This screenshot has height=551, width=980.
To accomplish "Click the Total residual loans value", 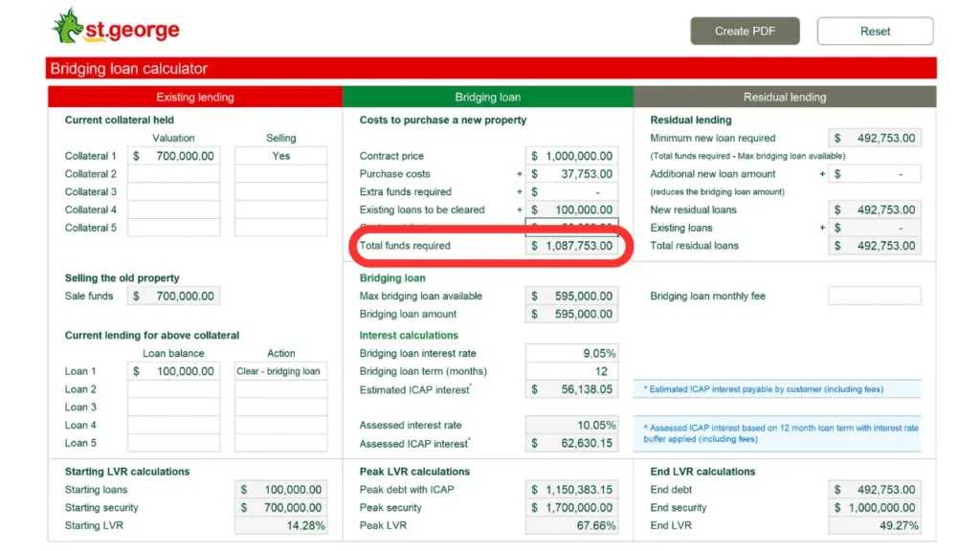I will [875, 246].
